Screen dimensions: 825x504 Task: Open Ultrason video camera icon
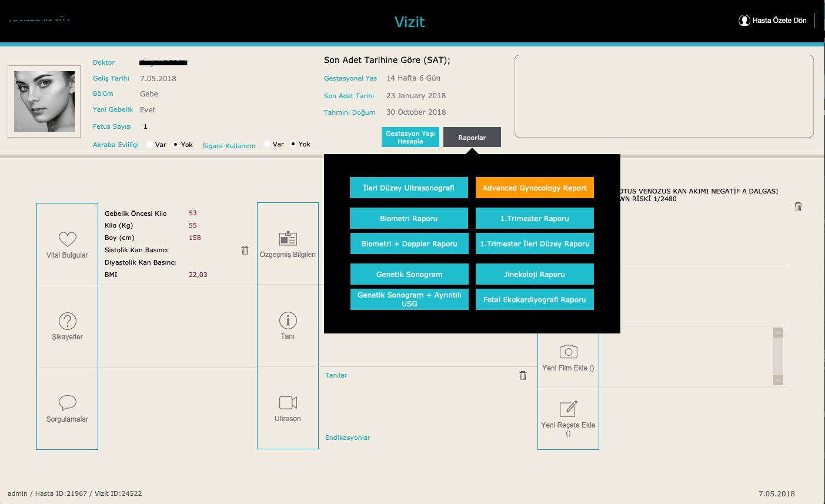[288, 402]
